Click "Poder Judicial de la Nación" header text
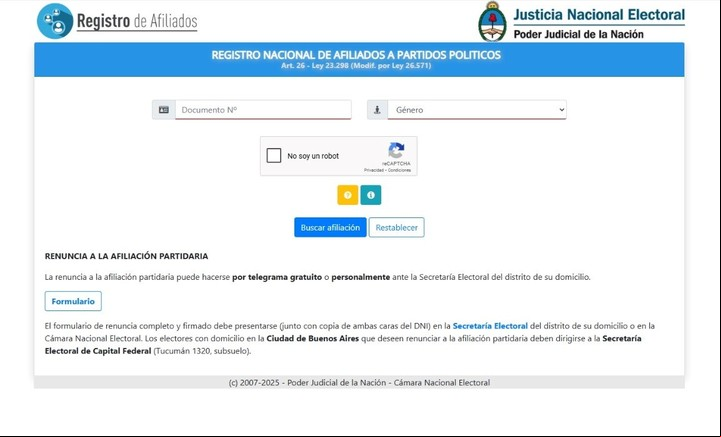 (578, 34)
